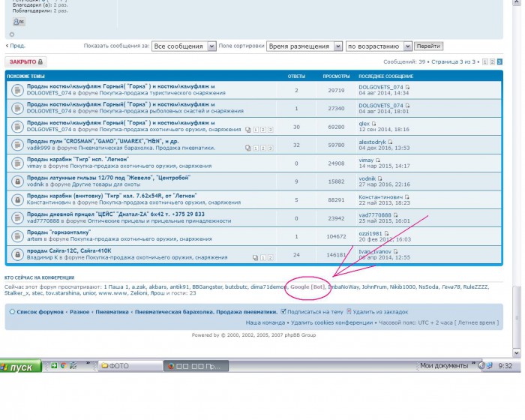This screenshot has width=525, height=420.
Task: Click the 'Перейти' button
Action: (x=430, y=46)
